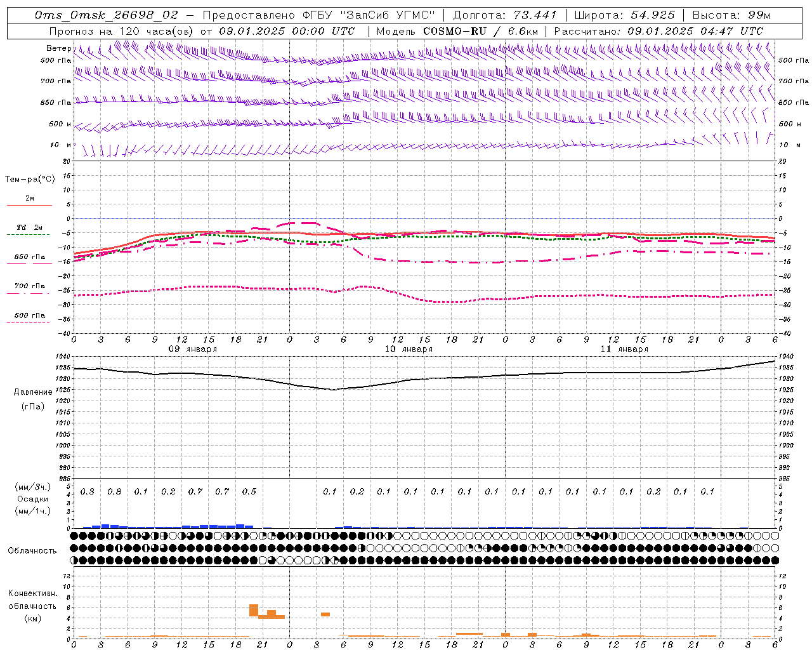Image resolution: width=812 pixels, height=650 pixels.
Task: Click the tallest orange convective cloud bar
Action: tap(254, 610)
